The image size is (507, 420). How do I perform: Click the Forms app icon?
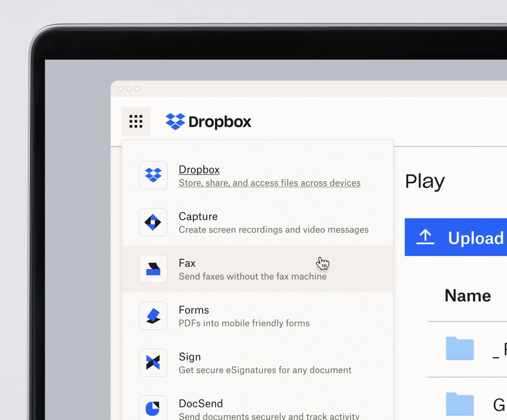click(153, 316)
